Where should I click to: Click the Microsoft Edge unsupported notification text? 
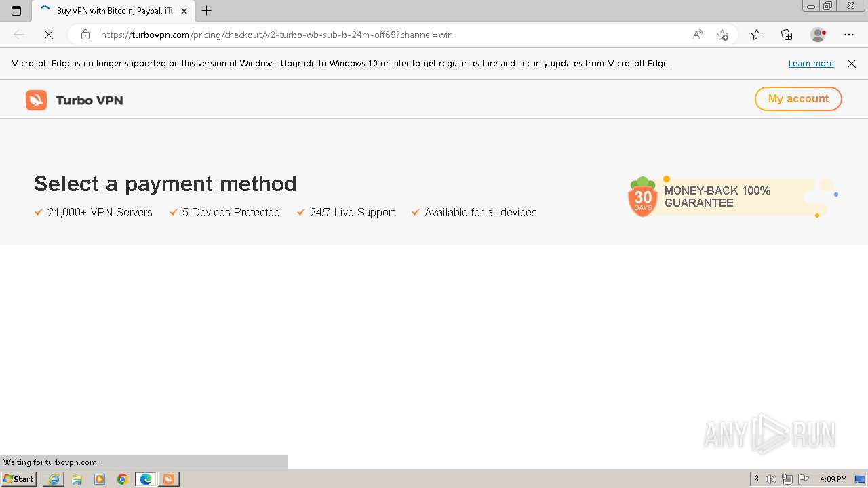tap(340, 64)
